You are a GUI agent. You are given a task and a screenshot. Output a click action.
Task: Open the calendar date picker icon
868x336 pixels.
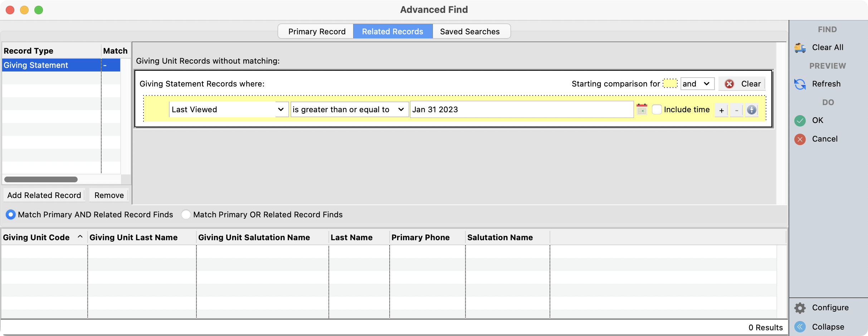pos(642,109)
